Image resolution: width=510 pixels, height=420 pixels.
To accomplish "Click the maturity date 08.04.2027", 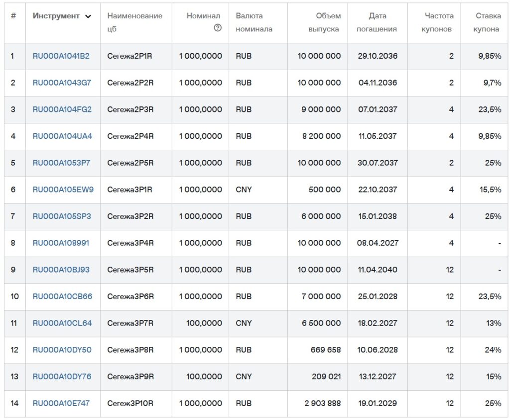I will point(378,243).
